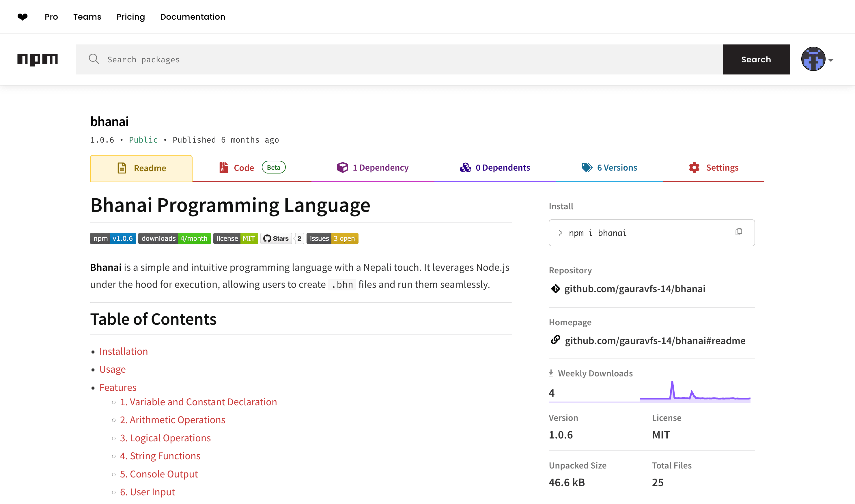The image size is (855, 504).
Task: Open the user avatar menu
Action: (813, 59)
